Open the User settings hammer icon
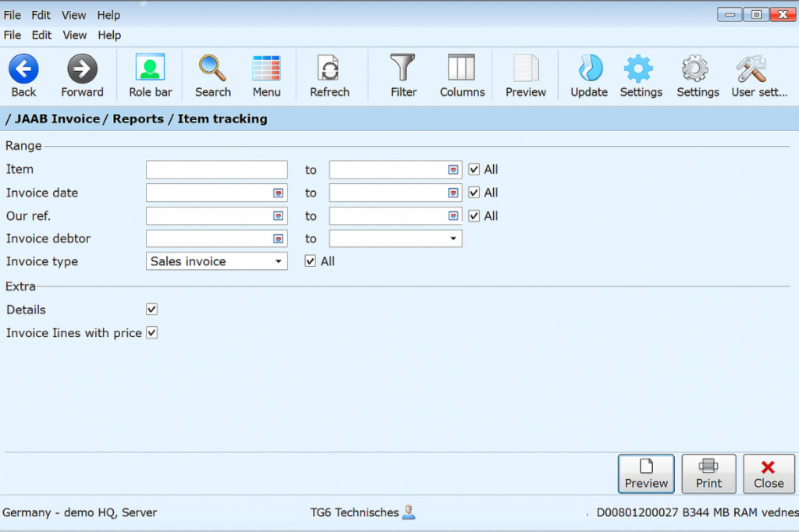 pos(750,68)
